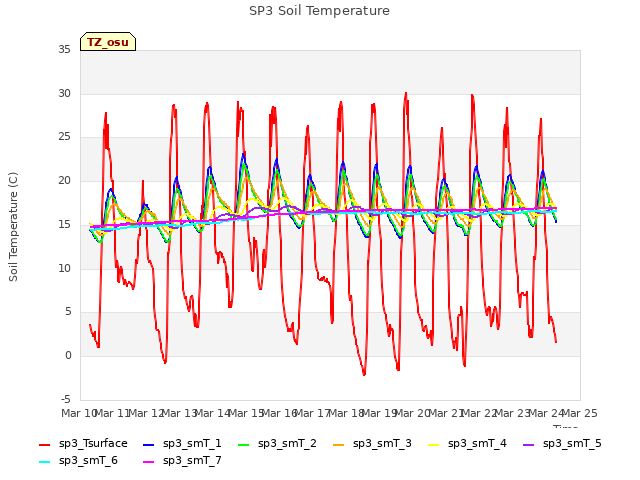Image resolution: width=640 pixels, height=480 pixels.
Task: Toggle sp3_smT_6 legend entry
Action: [x=78, y=461]
